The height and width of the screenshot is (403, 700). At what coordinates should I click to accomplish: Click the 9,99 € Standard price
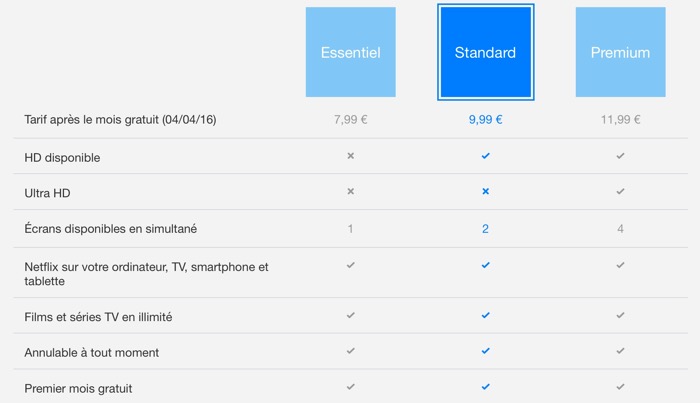485,120
